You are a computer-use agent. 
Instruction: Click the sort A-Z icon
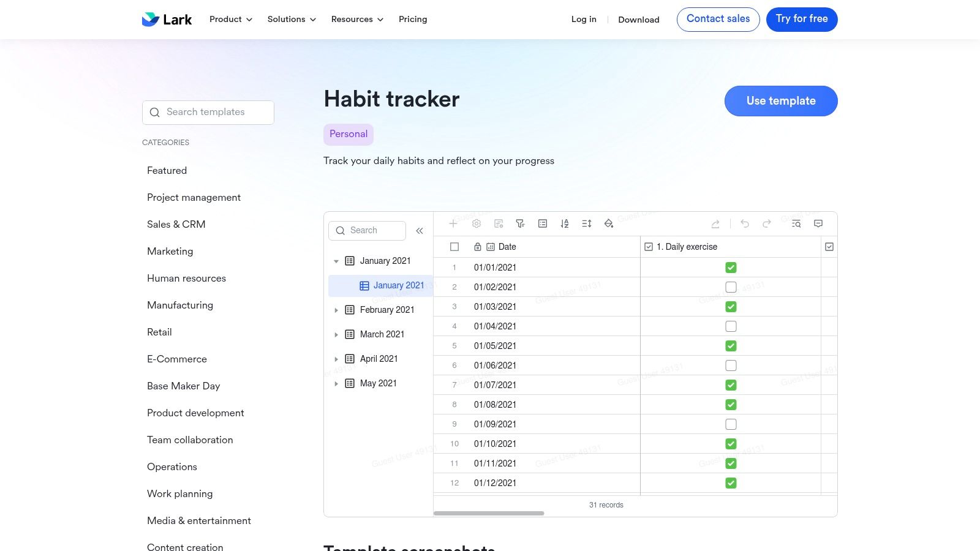(565, 223)
